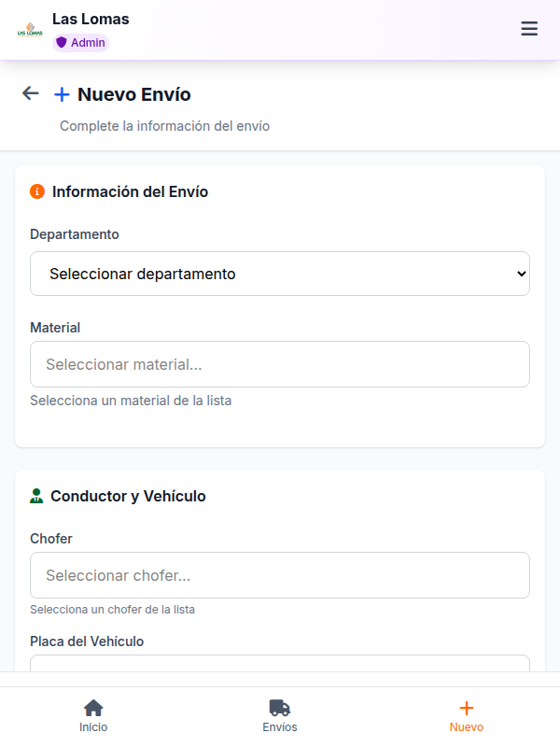
Task: Click the Seleccionar chofer input field
Action: click(x=280, y=575)
